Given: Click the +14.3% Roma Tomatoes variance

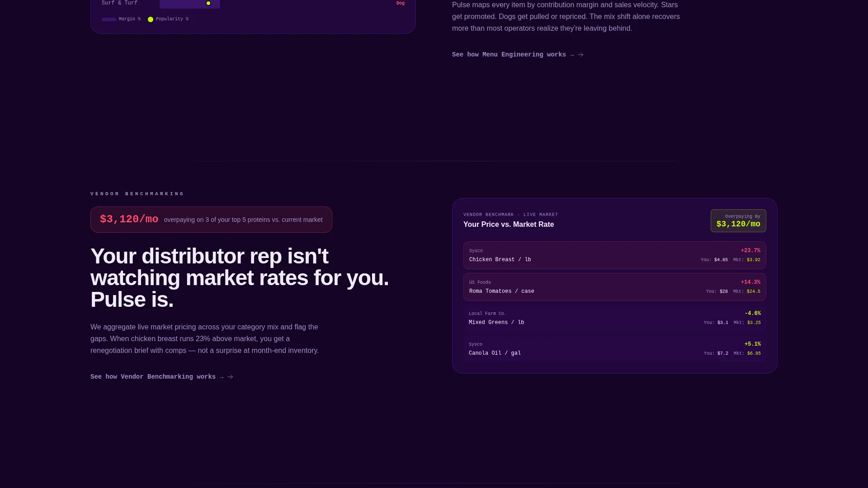Looking at the screenshot, I should (750, 282).
